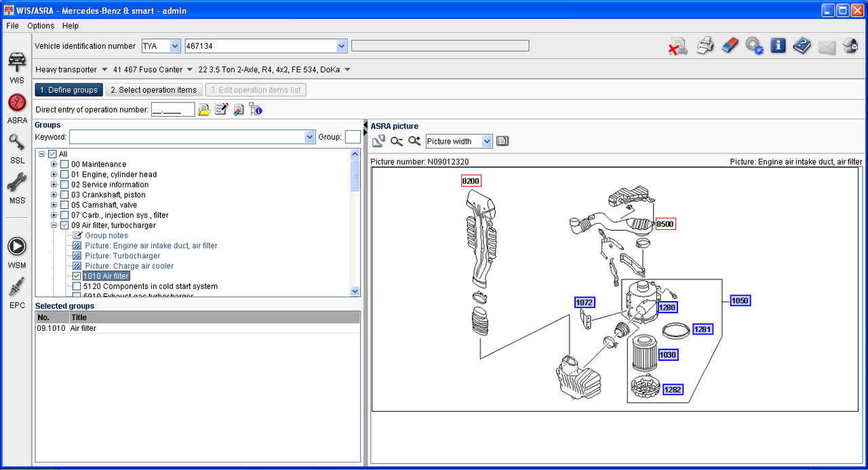Click the list icon next to Picture width
Screen dimensions: 868x470
click(502, 141)
